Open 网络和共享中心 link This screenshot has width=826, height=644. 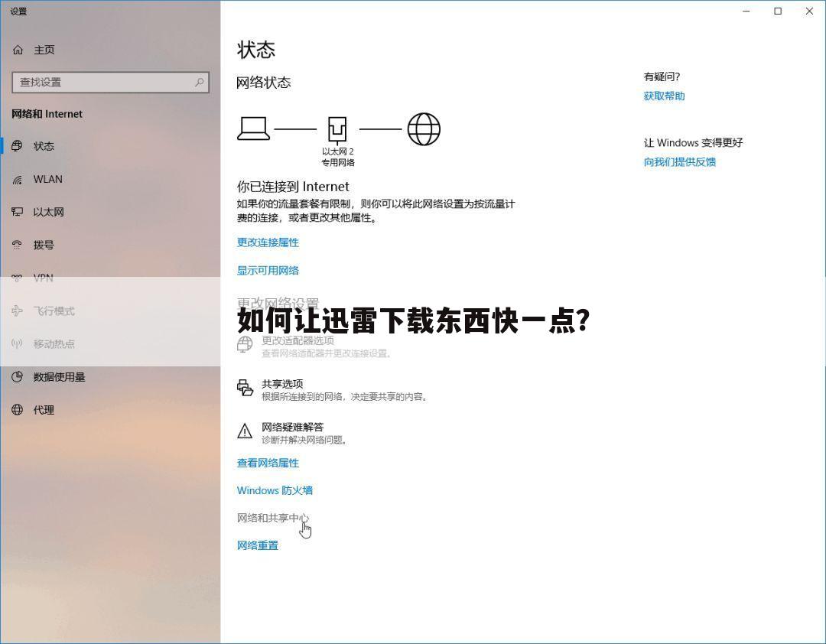click(273, 518)
